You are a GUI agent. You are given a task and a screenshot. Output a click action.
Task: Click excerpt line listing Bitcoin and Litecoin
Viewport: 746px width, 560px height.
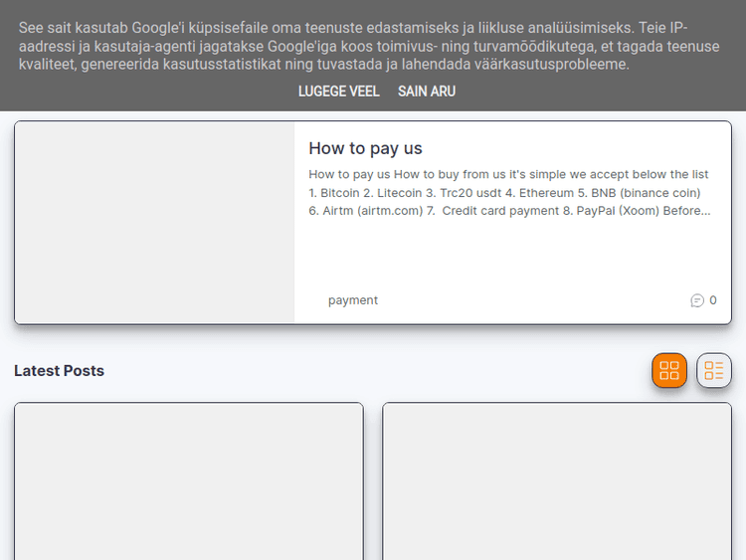pos(504,193)
